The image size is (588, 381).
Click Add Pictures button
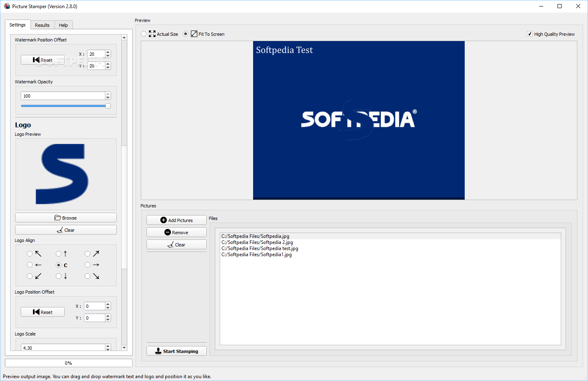point(177,220)
